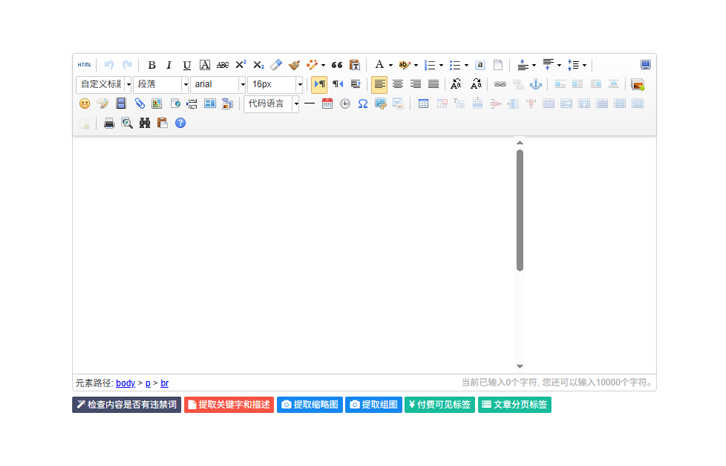Viewport: 726px width, 466px height.
Task: Expand the line height options
Action: (x=584, y=65)
